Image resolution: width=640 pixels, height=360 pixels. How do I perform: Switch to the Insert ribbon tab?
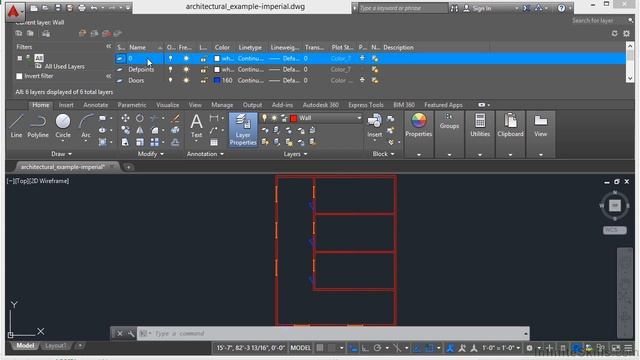[66, 105]
